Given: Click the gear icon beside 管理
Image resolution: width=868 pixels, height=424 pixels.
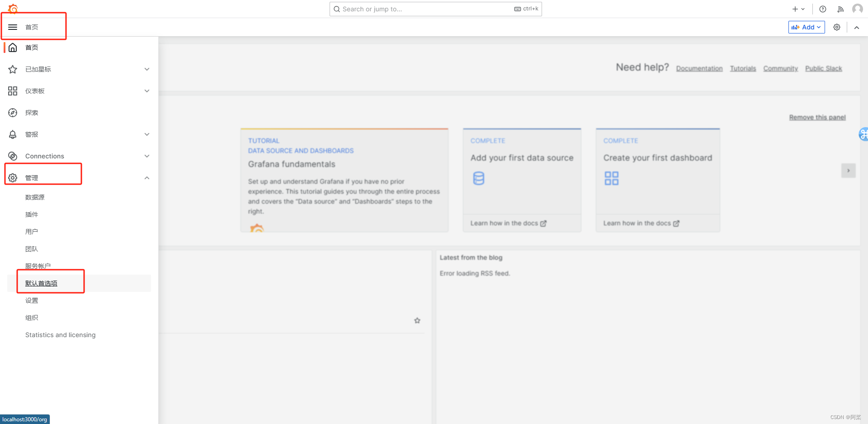Looking at the screenshot, I should (x=13, y=178).
